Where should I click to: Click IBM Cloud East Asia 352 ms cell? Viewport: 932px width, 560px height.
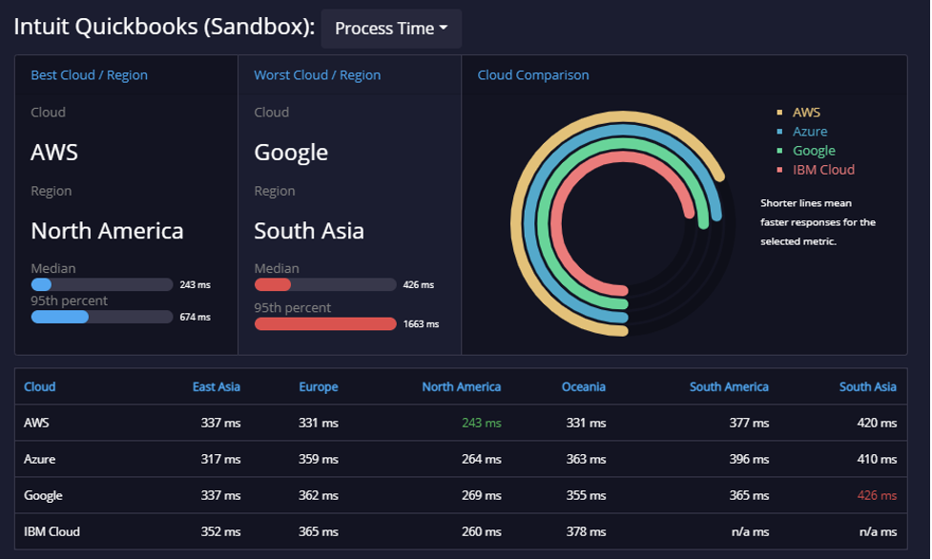pos(220,531)
